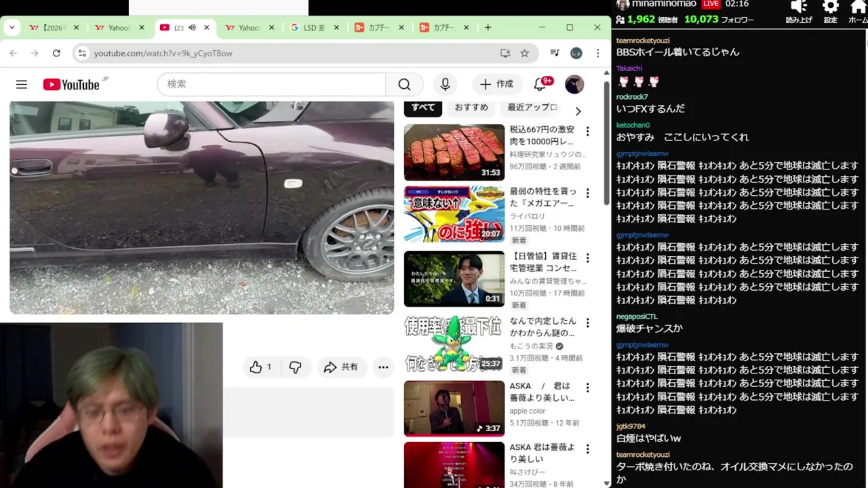Viewport: 868px width, 488px height.
Task: Click the address bar URL
Action: [x=163, y=53]
